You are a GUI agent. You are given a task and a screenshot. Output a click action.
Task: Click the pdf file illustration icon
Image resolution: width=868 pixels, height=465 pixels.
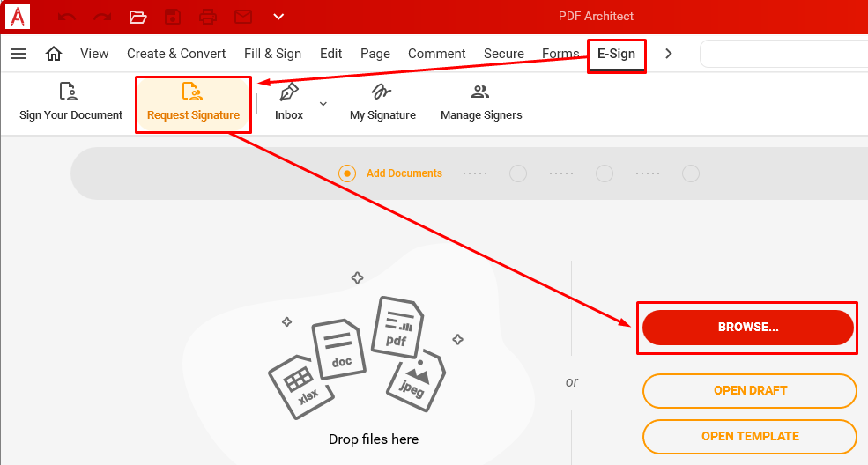[x=397, y=326]
